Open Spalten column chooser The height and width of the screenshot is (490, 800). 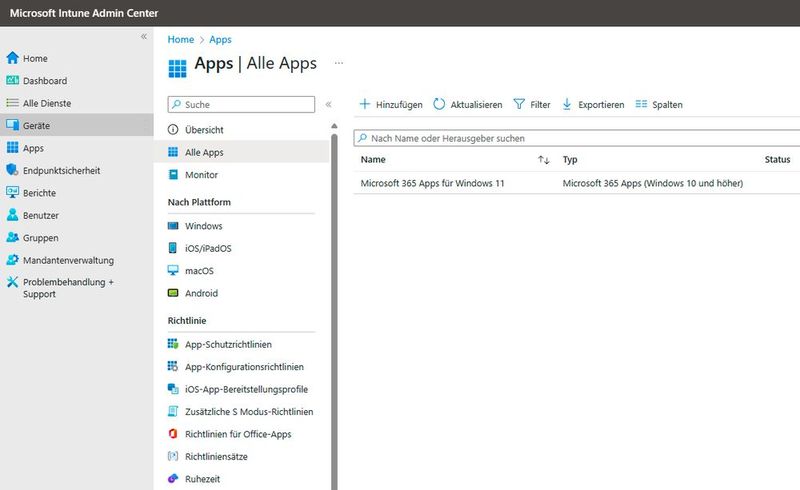tap(659, 104)
